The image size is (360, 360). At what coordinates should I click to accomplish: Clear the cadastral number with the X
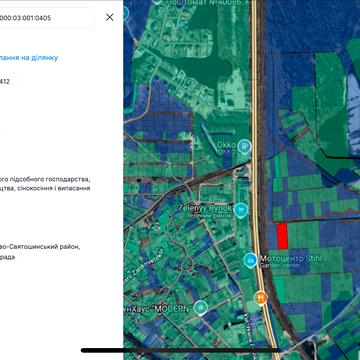(109, 17)
